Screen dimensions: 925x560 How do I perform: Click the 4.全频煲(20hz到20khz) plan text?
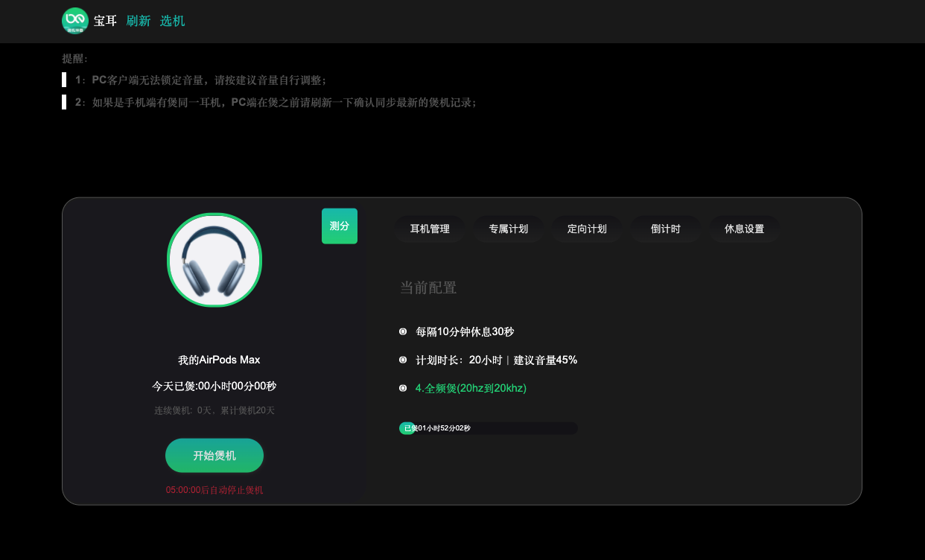pos(471,388)
